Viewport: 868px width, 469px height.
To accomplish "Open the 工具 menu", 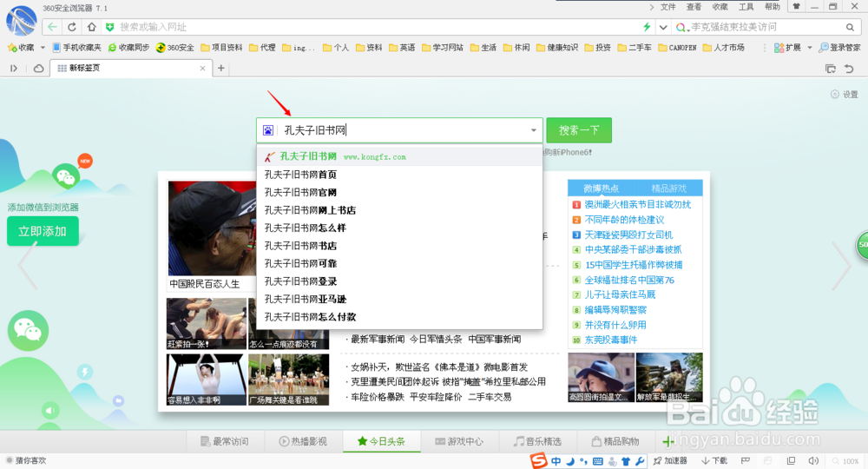I will [746, 7].
